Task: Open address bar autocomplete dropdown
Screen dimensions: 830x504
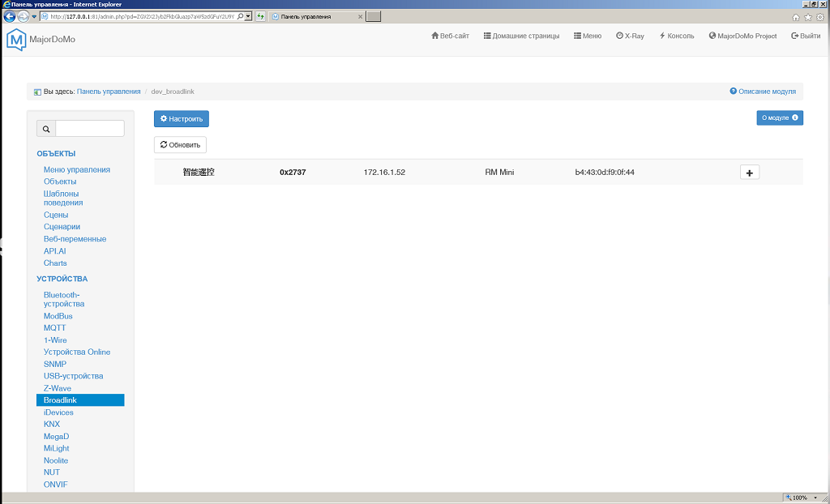Action: tap(248, 16)
